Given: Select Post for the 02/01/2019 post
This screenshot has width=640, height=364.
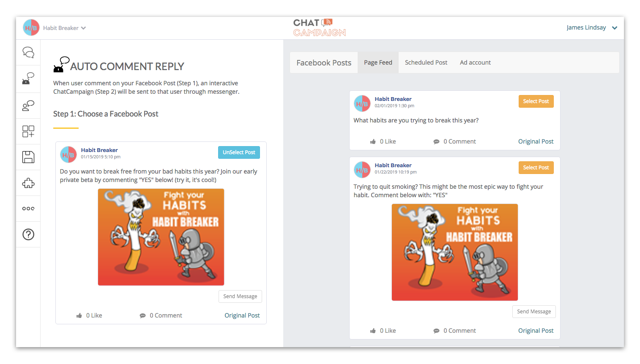Looking at the screenshot, I should click(536, 101).
